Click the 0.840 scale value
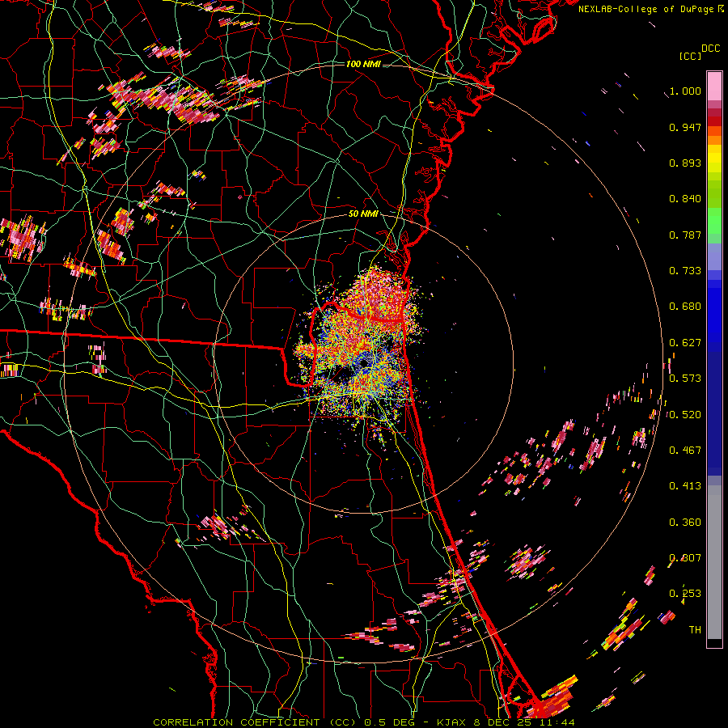The height and width of the screenshot is (728, 728). pyautogui.click(x=685, y=199)
